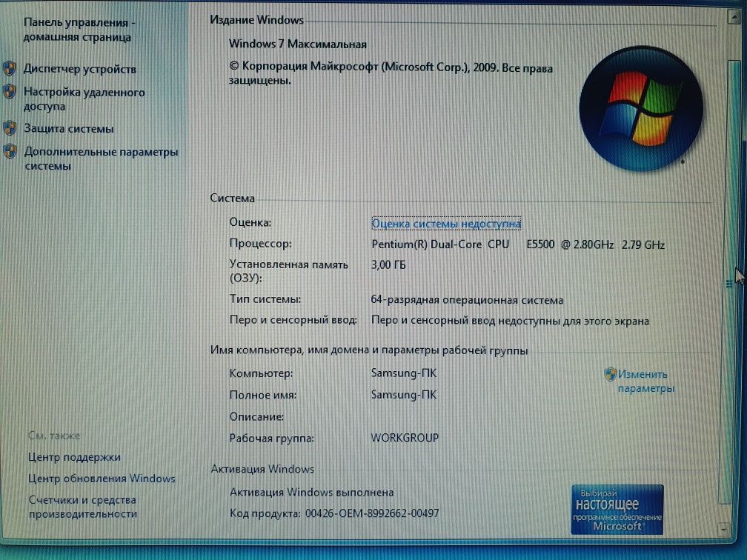
Task: Select full name Samsung-ПК next to Полное имя
Action: tap(403, 395)
